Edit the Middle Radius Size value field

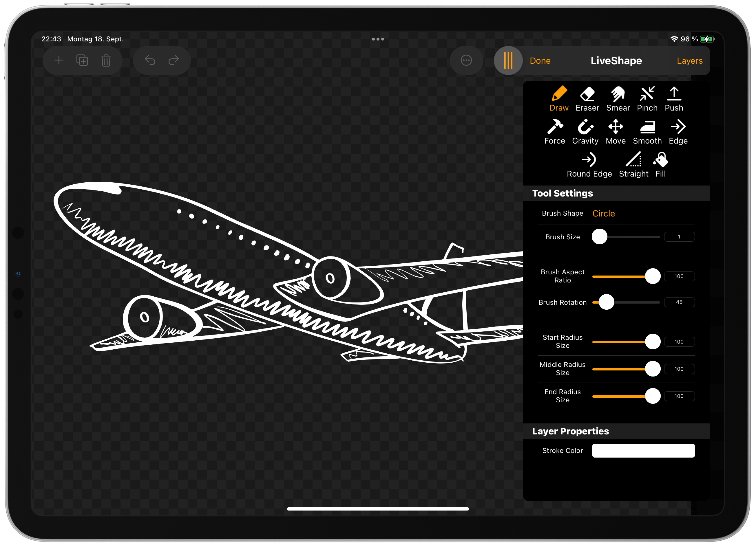pos(679,369)
